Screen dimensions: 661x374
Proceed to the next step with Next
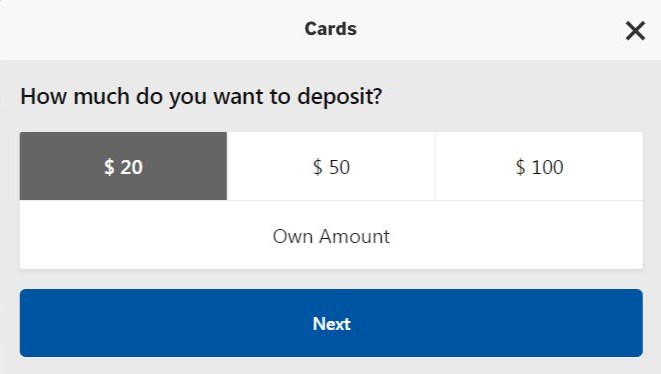tap(331, 323)
